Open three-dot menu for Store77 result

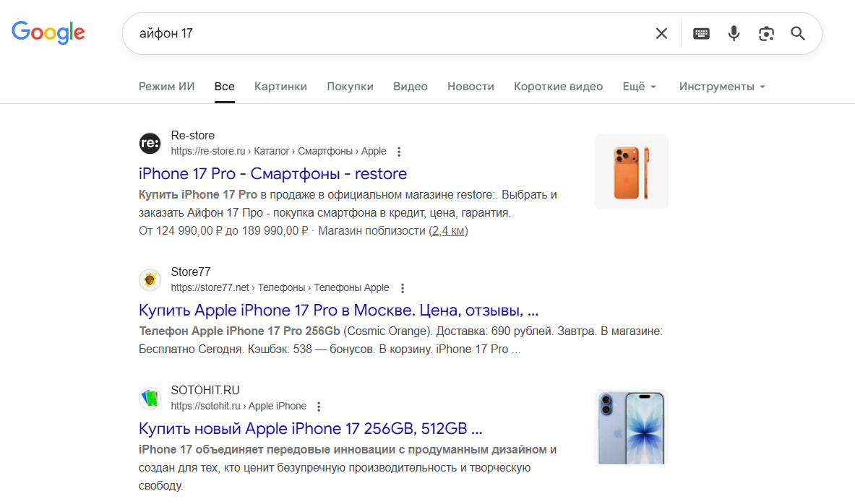point(403,288)
